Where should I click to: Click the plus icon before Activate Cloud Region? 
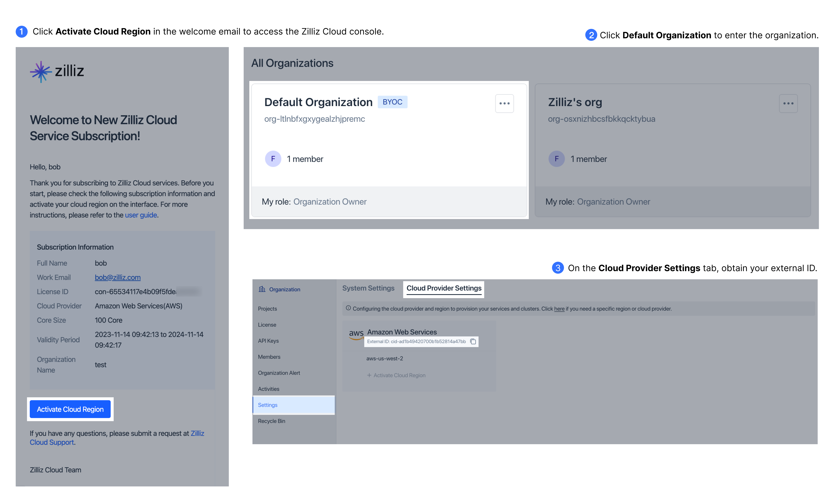point(369,375)
